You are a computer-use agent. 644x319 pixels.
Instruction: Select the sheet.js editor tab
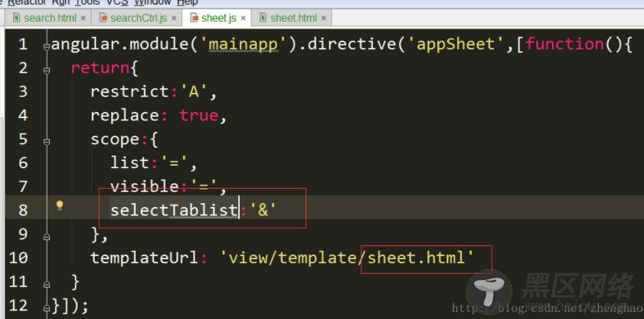click(219, 18)
